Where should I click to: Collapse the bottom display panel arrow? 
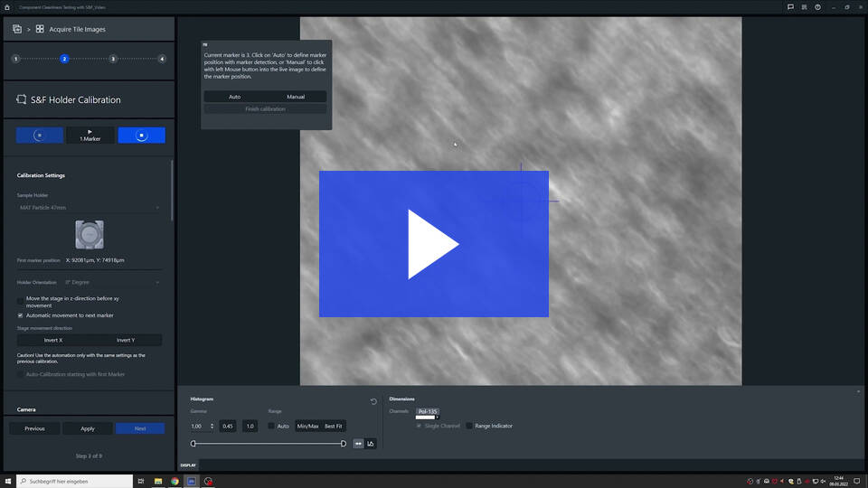point(859,391)
